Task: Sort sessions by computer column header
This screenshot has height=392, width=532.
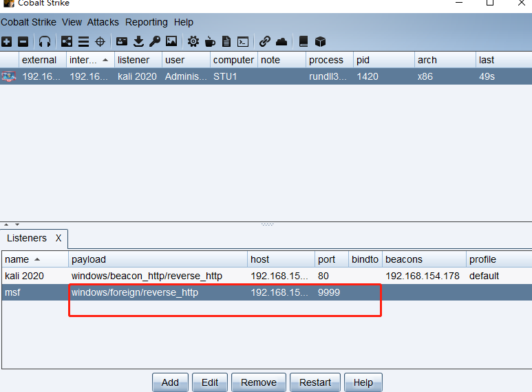Action: tap(234, 60)
